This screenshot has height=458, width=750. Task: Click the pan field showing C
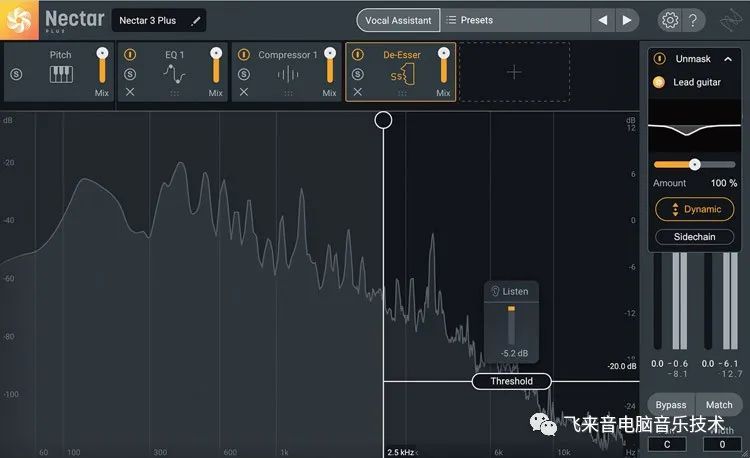pos(667,444)
